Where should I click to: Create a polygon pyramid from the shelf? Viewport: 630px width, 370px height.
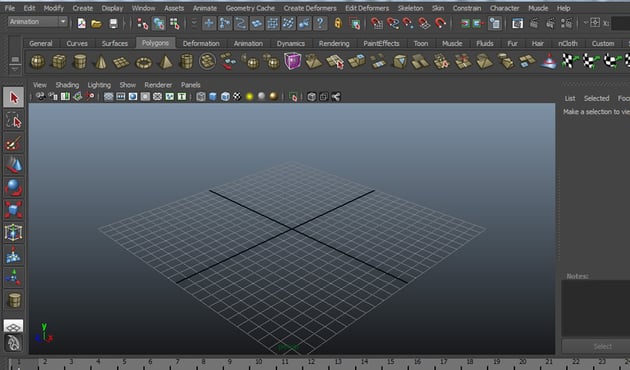(x=165, y=62)
